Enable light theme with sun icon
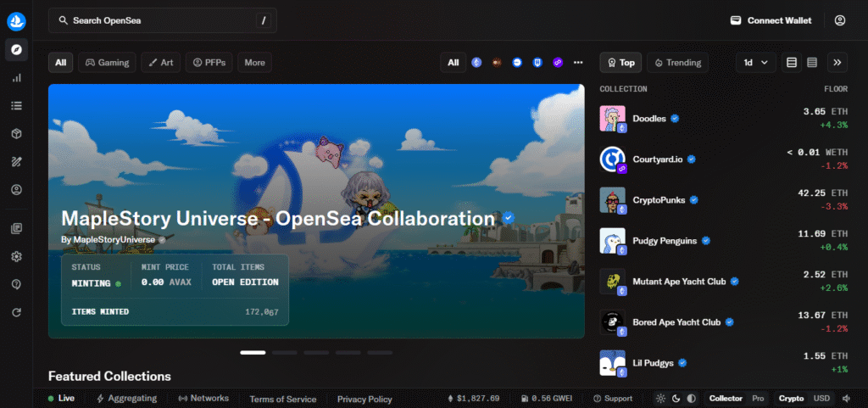868x408 pixels. (x=660, y=399)
